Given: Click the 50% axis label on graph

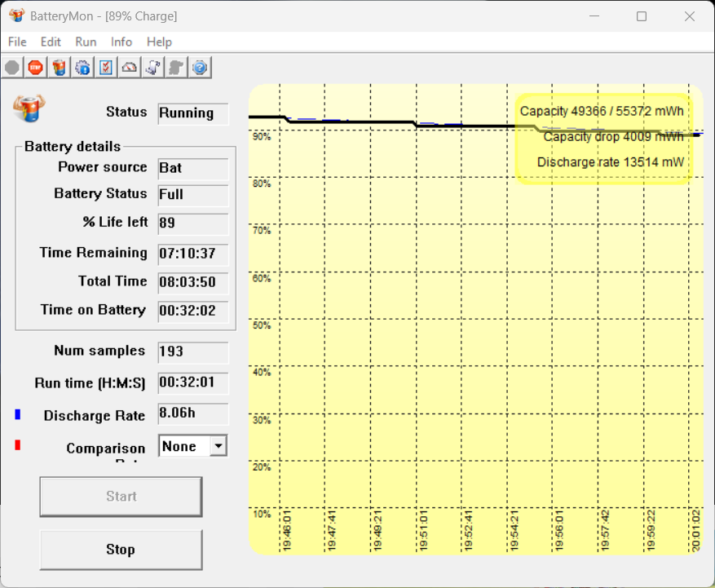Looking at the screenshot, I should (262, 325).
